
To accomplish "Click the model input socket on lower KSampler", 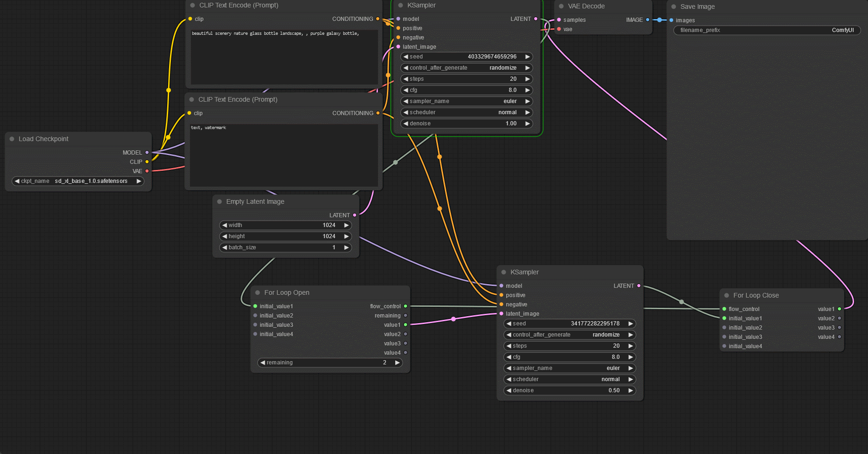I will pos(502,285).
